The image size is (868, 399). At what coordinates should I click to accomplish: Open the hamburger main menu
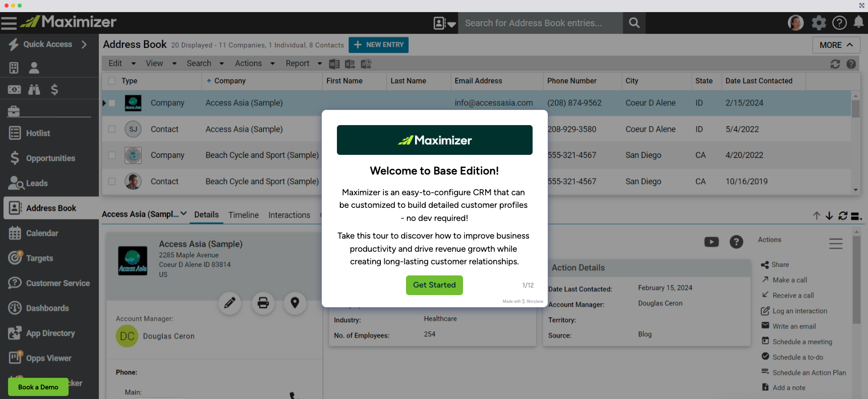click(x=9, y=23)
